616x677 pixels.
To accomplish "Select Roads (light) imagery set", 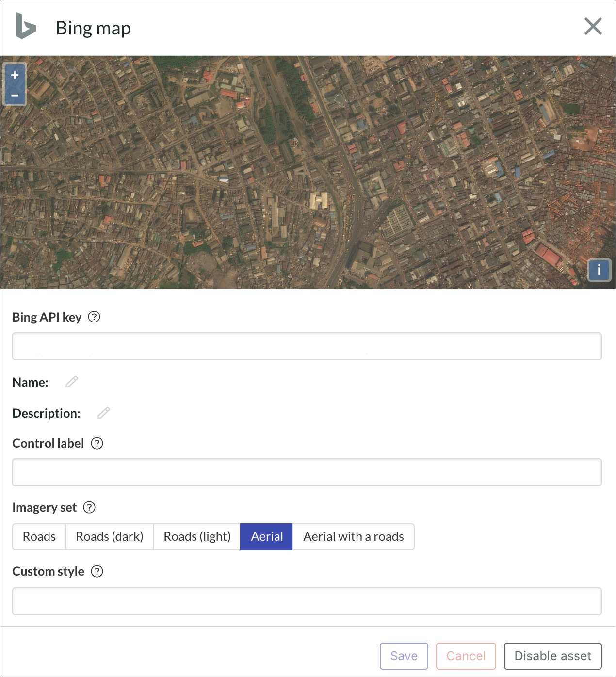I will click(197, 537).
